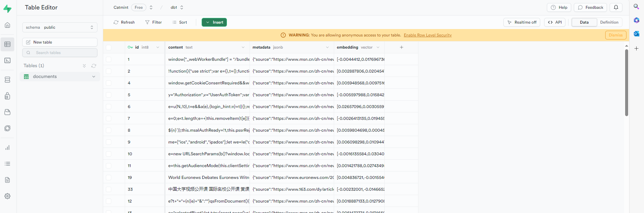The height and width of the screenshot is (213, 644).
Task: Tick the checkbox for row id 19
Action: [x=109, y=178]
